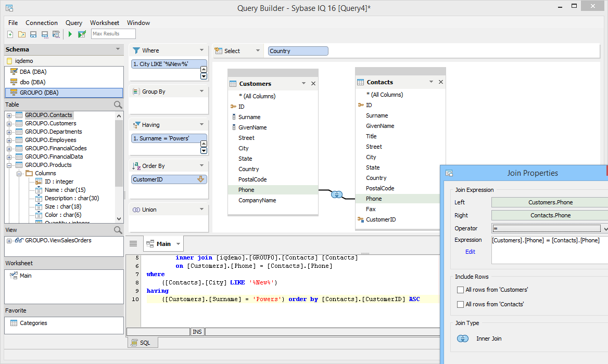Open the Select panel dropdown arrow
This screenshot has height=364, width=608.
pyautogui.click(x=258, y=50)
